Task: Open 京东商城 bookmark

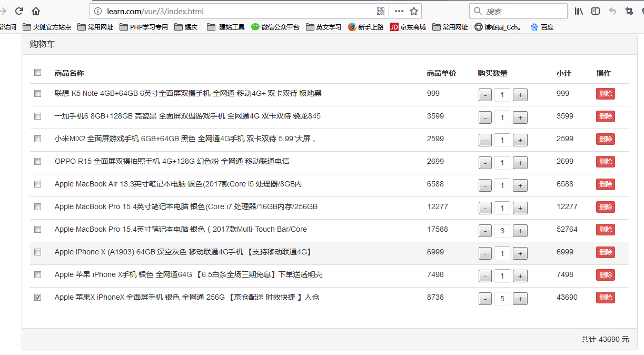Action: pos(408,27)
